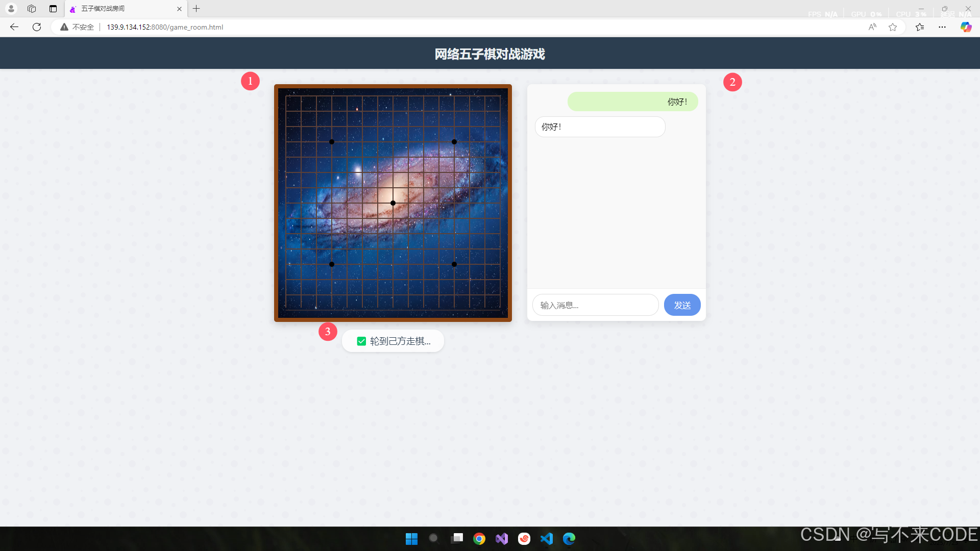Open read aloud icon in address bar
Image resolution: width=980 pixels, height=551 pixels.
pyautogui.click(x=872, y=27)
